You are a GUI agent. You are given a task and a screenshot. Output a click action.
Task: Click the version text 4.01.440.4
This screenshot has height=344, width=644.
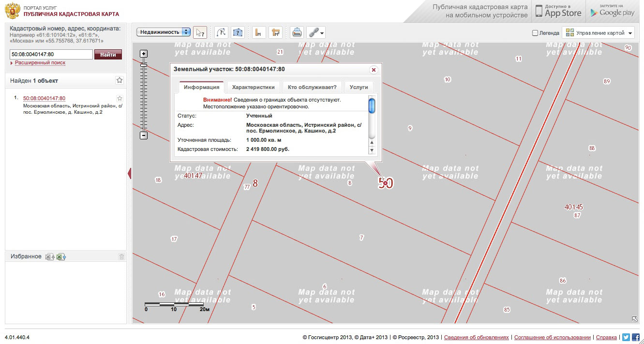[17, 337]
